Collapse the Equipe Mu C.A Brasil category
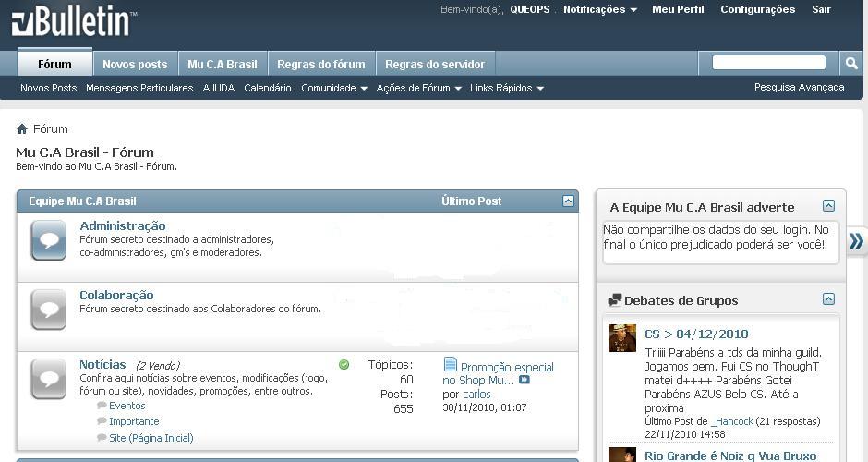 [x=569, y=201]
